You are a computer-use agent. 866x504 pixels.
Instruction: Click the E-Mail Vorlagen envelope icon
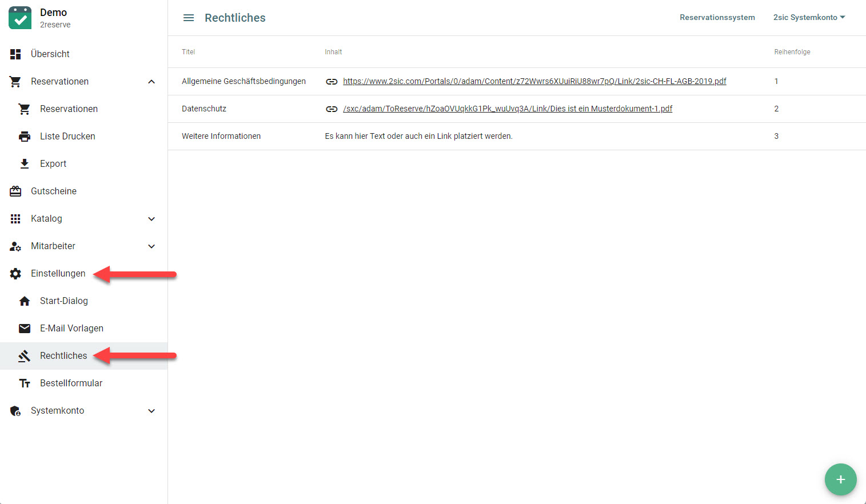(25, 329)
